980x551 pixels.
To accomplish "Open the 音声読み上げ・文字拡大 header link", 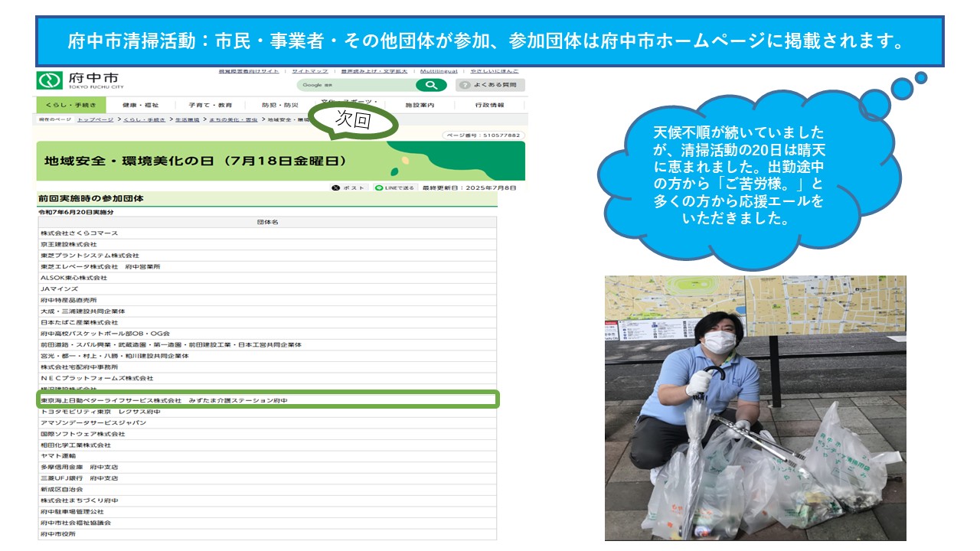I will click(x=374, y=70).
